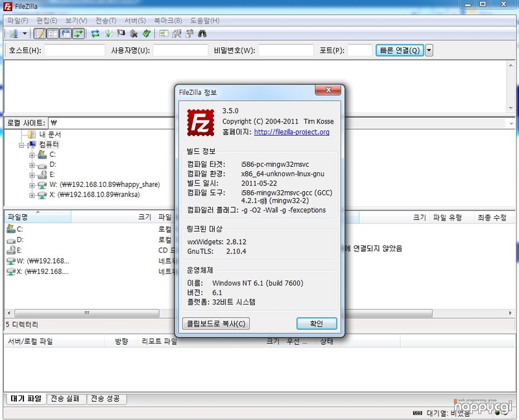This screenshot has width=519, height=420.
Task: Open the 파일(F) menu
Action: point(18,21)
